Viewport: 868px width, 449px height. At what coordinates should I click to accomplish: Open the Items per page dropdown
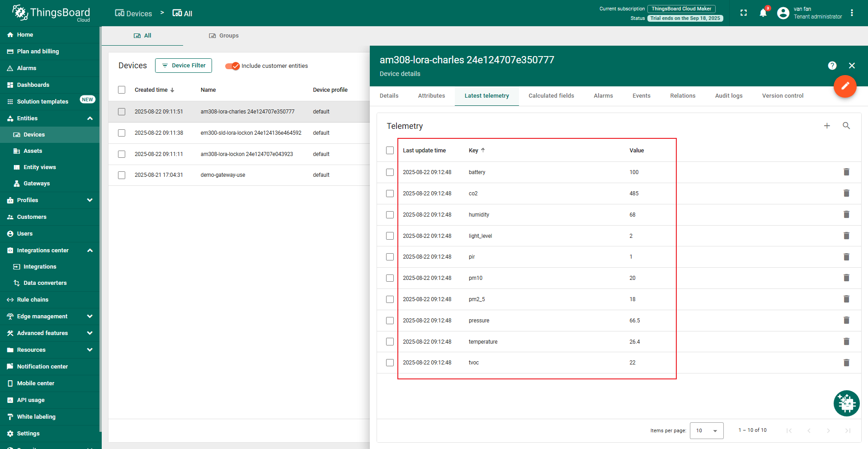tap(707, 430)
